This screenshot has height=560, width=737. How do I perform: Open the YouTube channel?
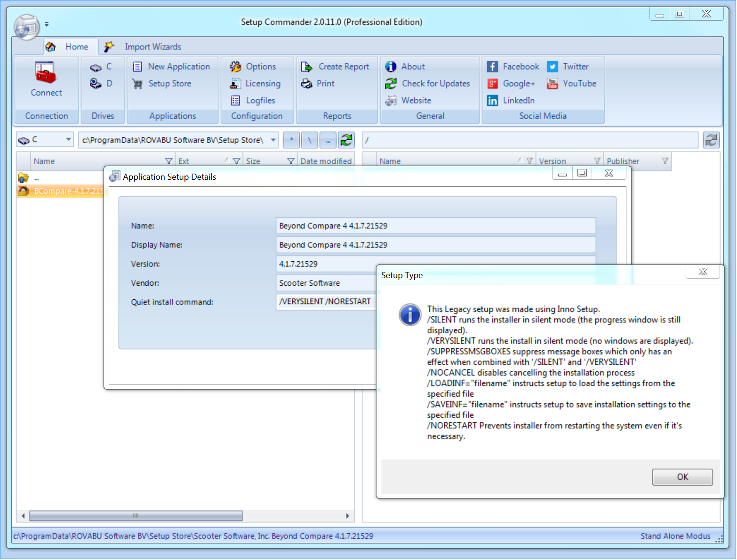[572, 84]
